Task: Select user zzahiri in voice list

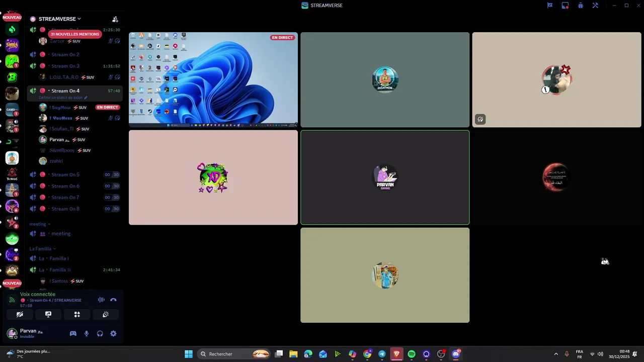Action: coord(56,161)
